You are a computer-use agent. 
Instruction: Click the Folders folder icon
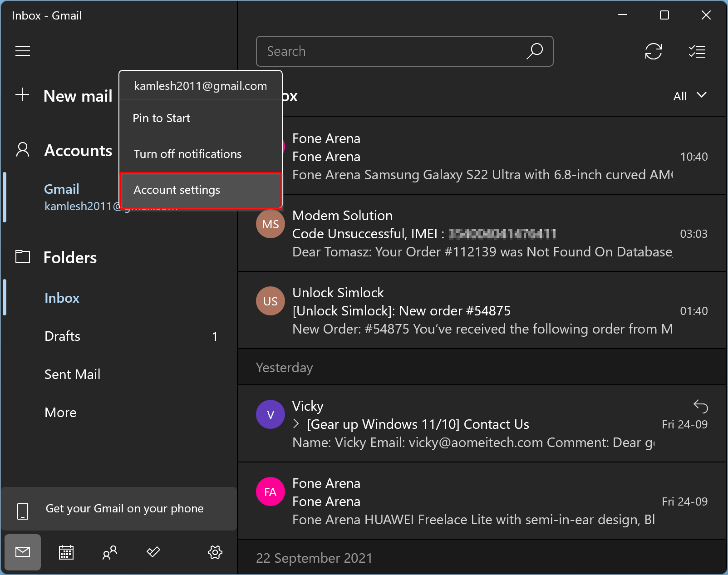[x=23, y=257]
